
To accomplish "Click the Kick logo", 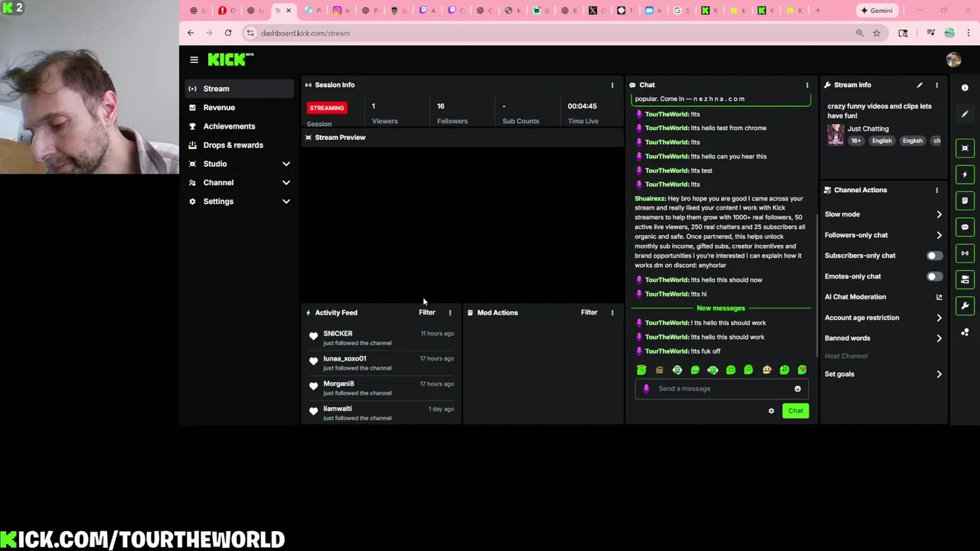I will click(230, 59).
